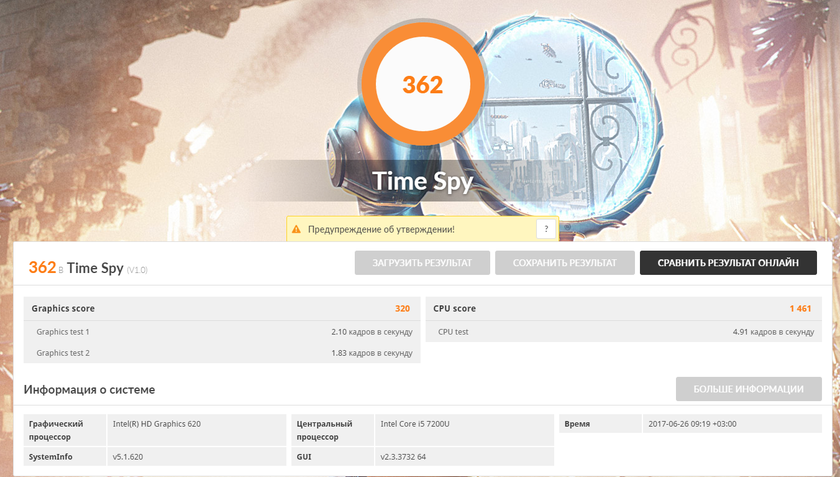This screenshot has width=840, height=477.
Task: Click the Graphics score value 320
Action: point(402,309)
